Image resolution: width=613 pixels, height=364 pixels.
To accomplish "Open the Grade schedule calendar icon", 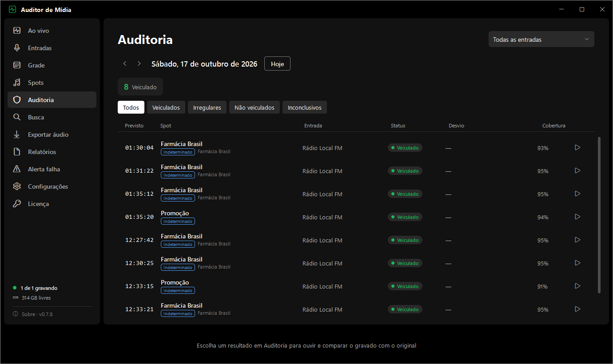I will point(17,65).
